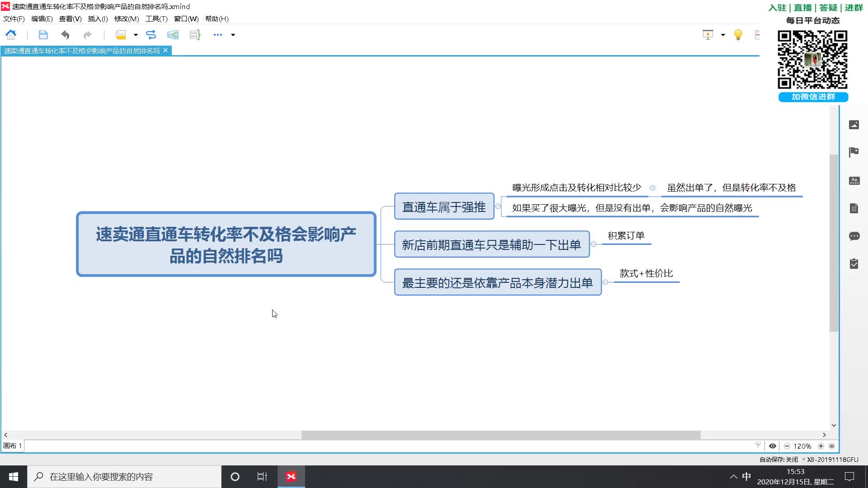Open the 插入(I) menu
Image resolution: width=868 pixels, height=488 pixels.
98,19
